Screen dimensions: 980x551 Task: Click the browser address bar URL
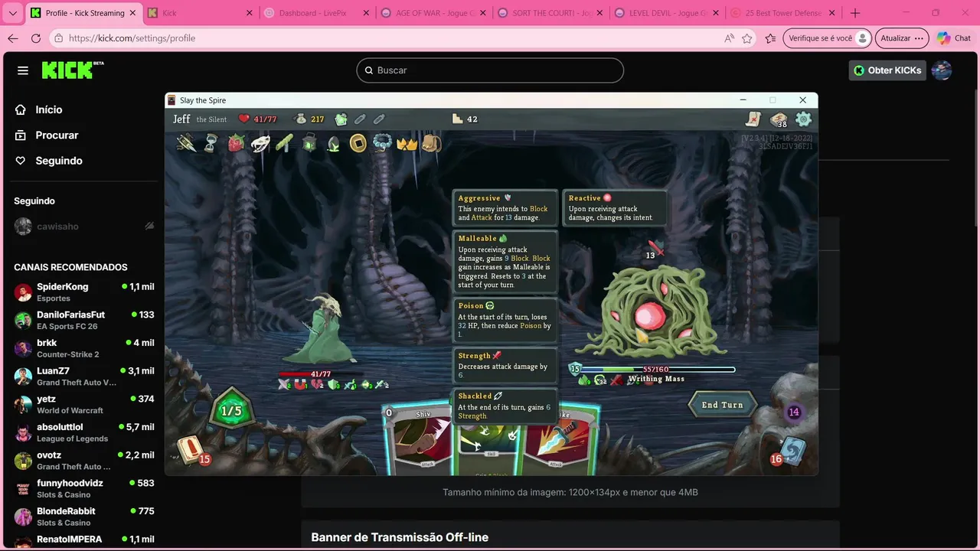(132, 38)
